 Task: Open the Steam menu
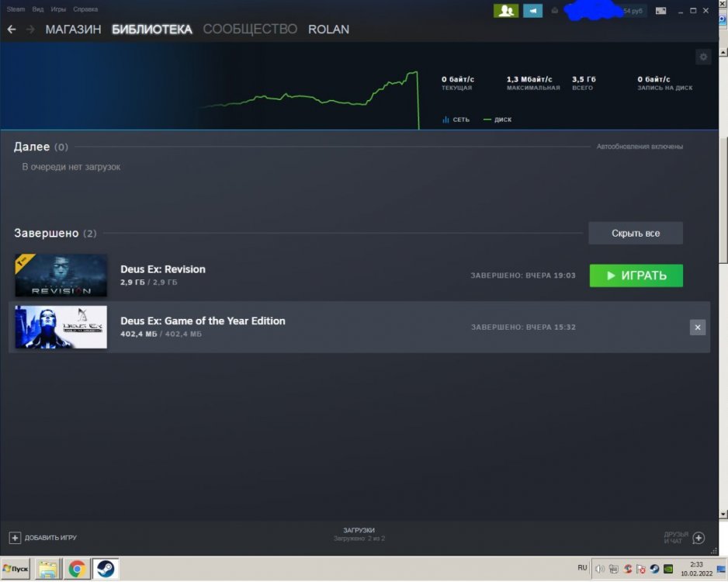[x=16, y=9]
